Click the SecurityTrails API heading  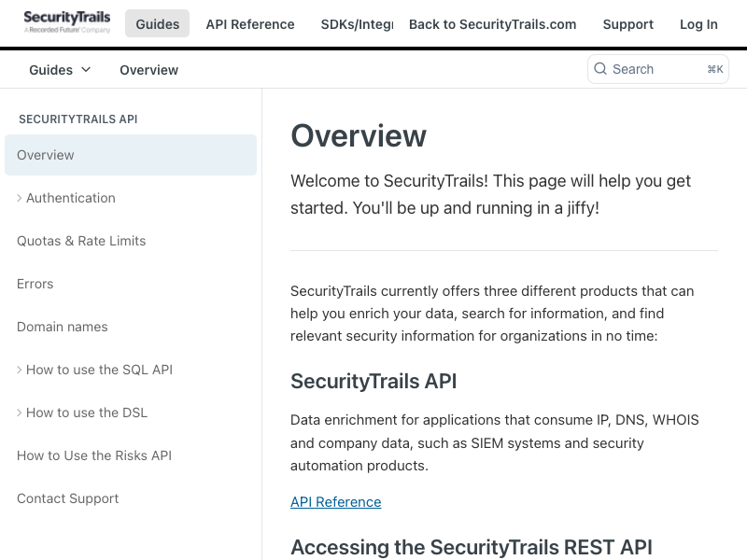tap(373, 381)
